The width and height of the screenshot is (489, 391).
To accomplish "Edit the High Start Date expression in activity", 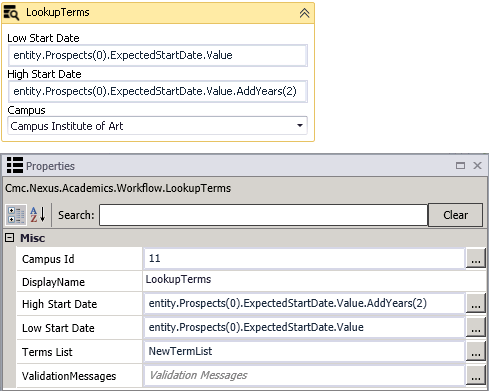I will click(x=157, y=91).
